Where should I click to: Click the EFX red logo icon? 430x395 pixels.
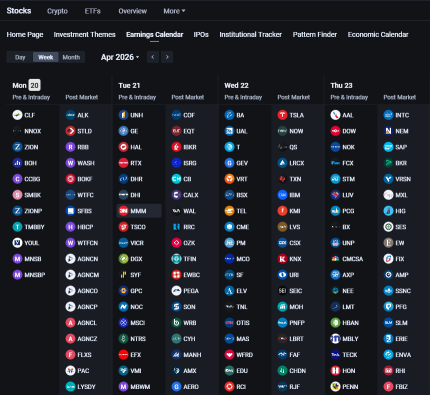click(123, 355)
